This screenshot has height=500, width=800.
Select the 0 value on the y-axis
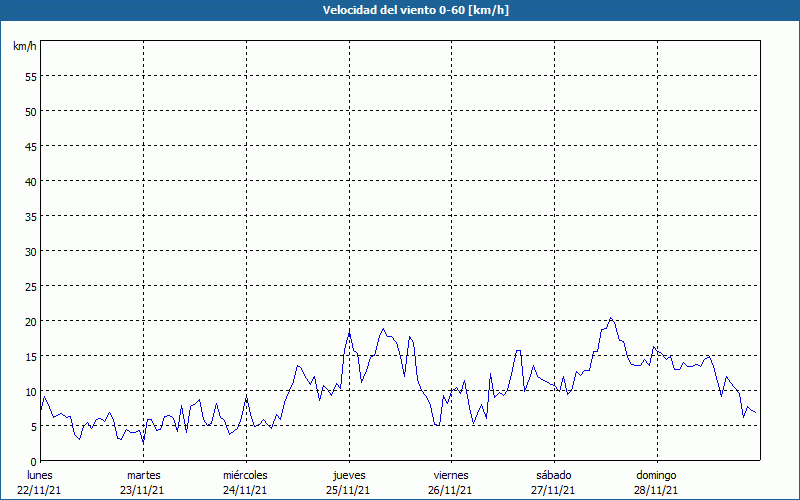pos(34,462)
